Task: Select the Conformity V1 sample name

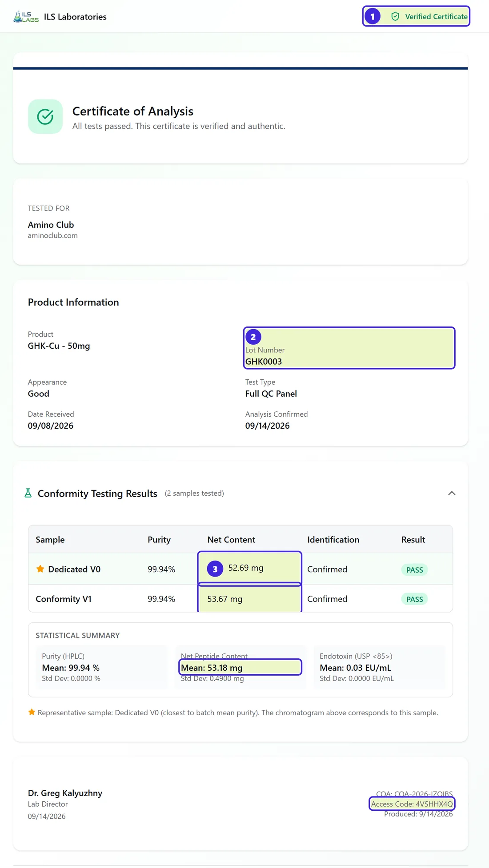Action: [x=64, y=599]
